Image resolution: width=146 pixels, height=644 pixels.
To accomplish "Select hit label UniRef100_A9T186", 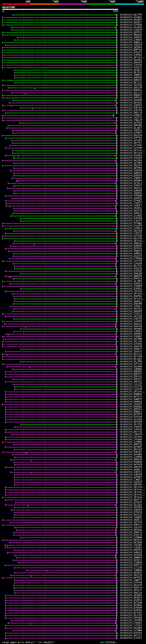I will pyautogui.click(x=131, y=85).
